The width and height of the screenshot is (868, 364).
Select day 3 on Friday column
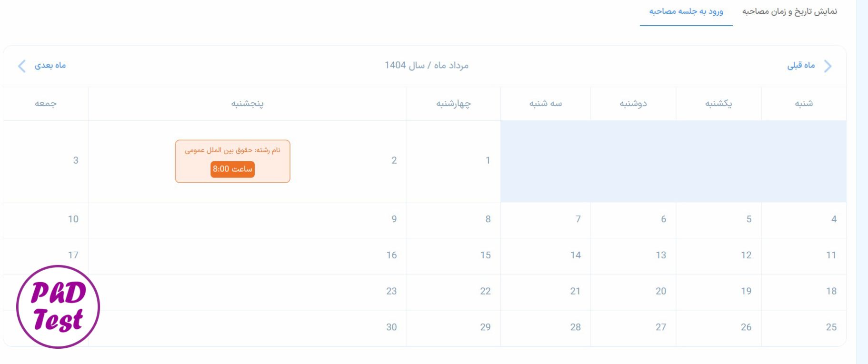[75, 160]
